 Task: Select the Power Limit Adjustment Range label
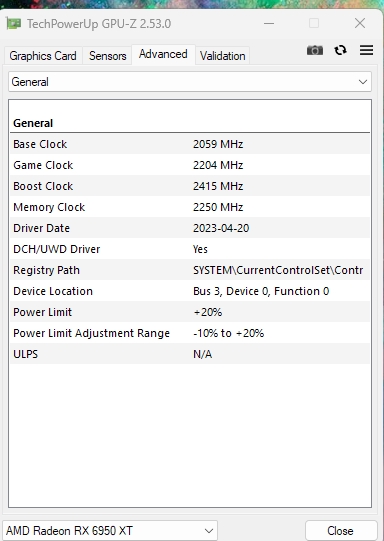(91, 334)
